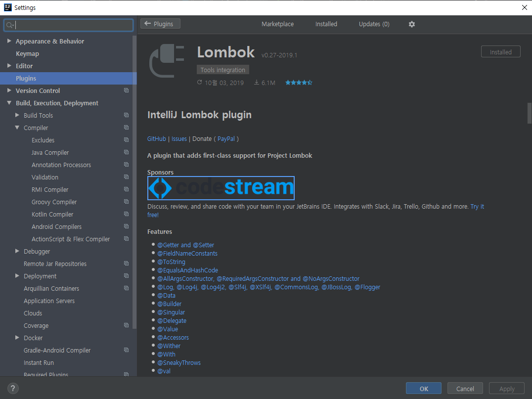This screenshot has height=399, width=532.
Task: Click project-level icon beside Annotation Processors
Action: (126, 165)
